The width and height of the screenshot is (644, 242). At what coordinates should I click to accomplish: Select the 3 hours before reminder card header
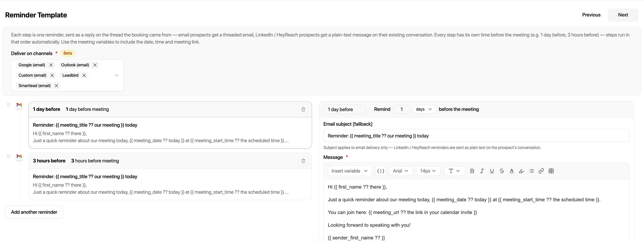point(170,161)
